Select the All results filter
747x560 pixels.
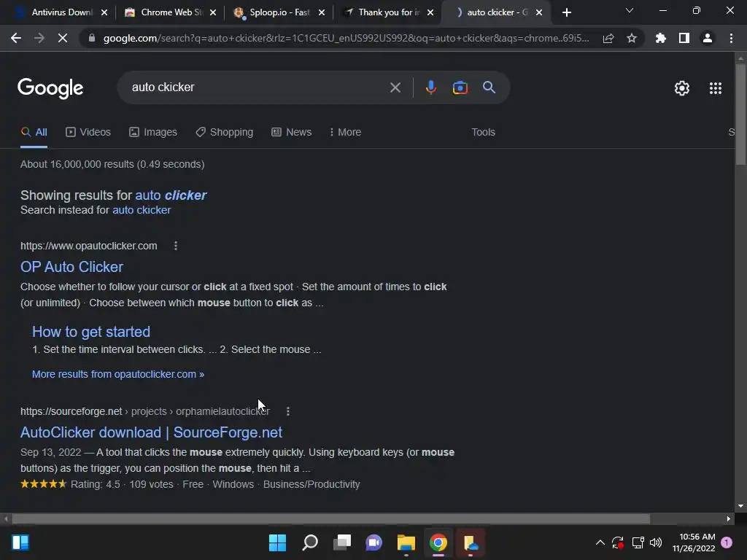click(34, 133)
